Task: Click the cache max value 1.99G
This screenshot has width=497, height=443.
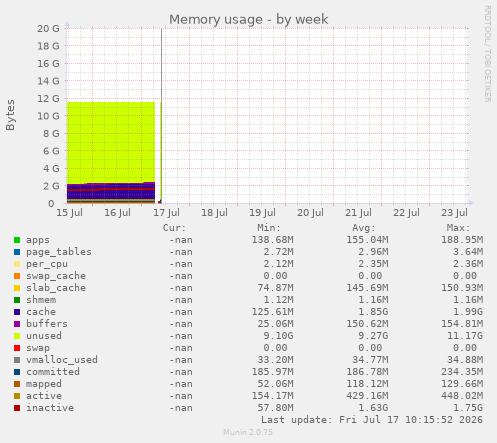Action: pyautogui.click(x=468, y=312)
